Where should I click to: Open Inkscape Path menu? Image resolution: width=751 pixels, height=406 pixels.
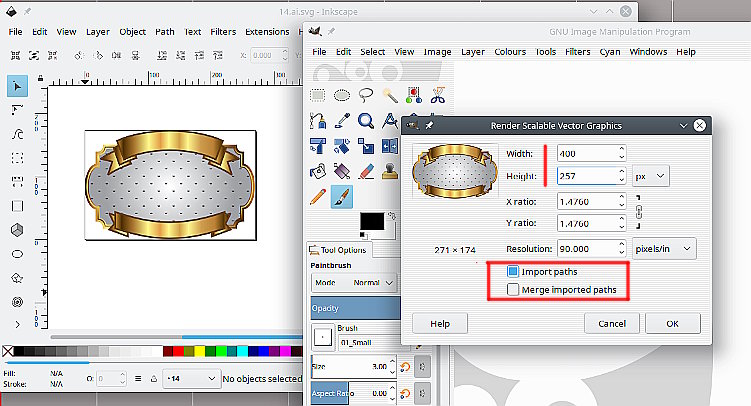point(165,32)
